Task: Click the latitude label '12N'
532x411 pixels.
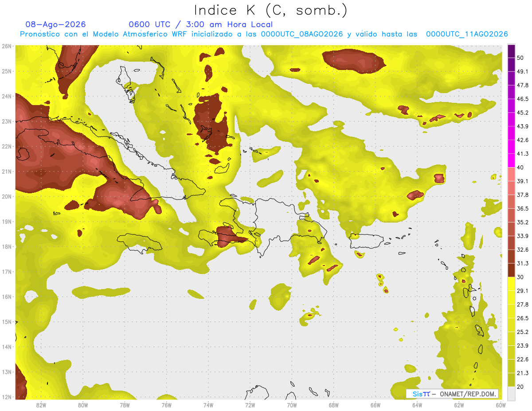Action: pos(7,397)
